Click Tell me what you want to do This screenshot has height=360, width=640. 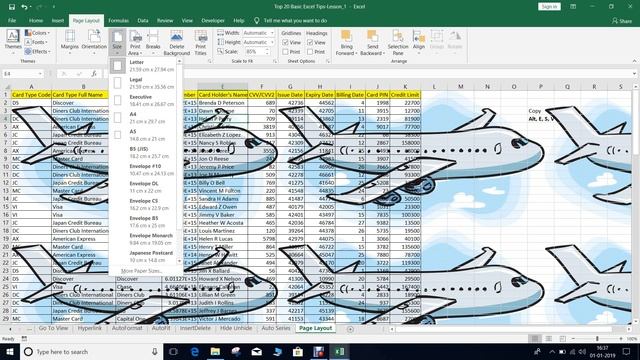click(295, 20)
